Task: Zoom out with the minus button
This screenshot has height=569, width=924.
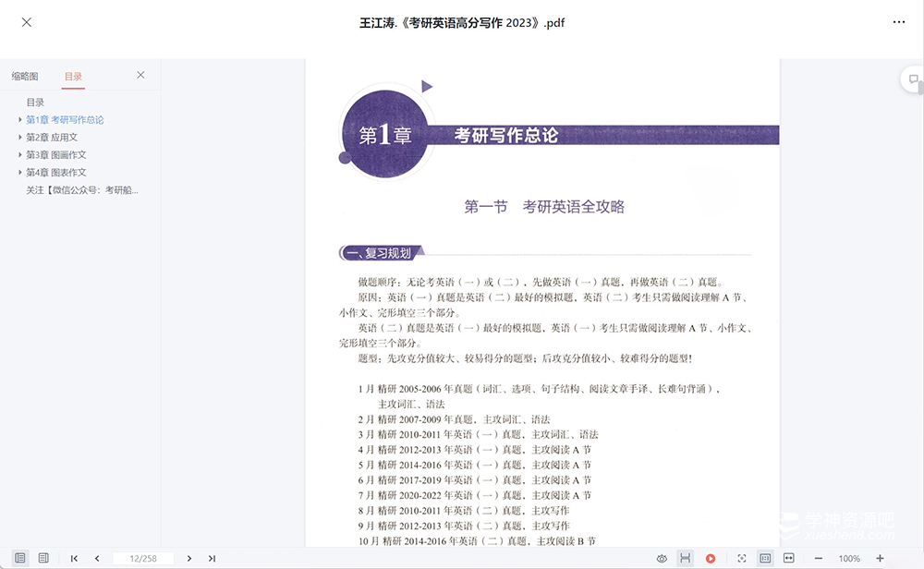Action: [818, 558]
